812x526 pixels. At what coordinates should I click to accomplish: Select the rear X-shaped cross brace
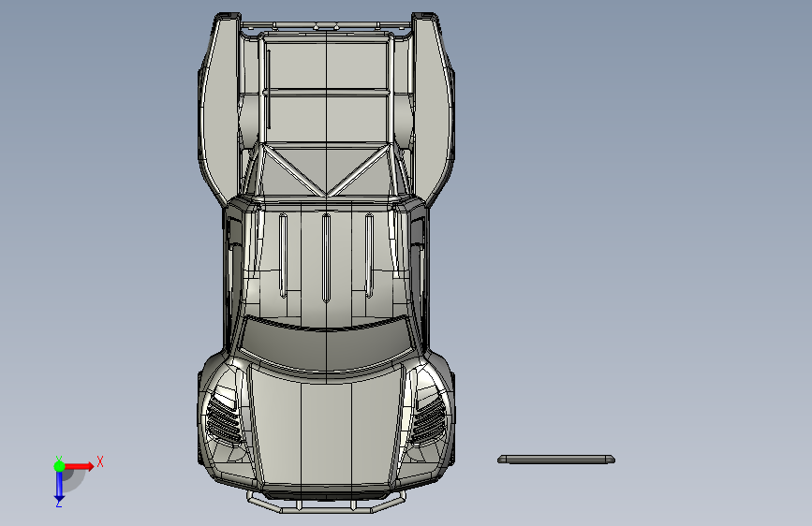point(326,171)
